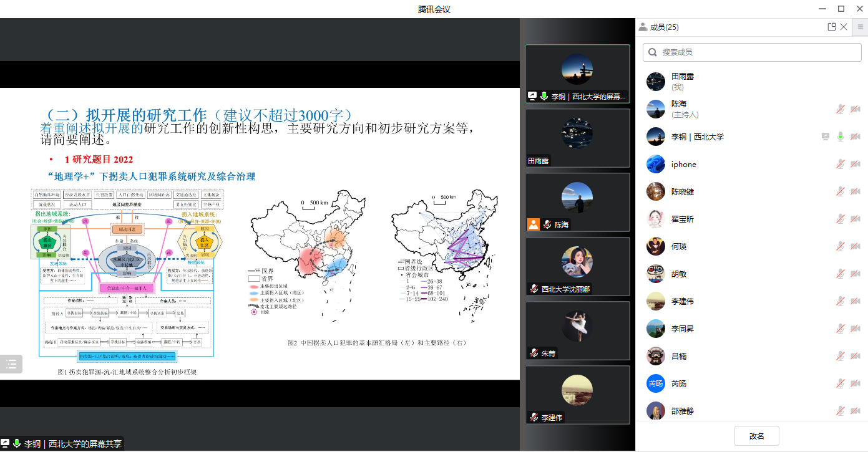Click the muted mic icon for 吕楠
The width and height of the screenshot is (868, 452).
(841, 356)
